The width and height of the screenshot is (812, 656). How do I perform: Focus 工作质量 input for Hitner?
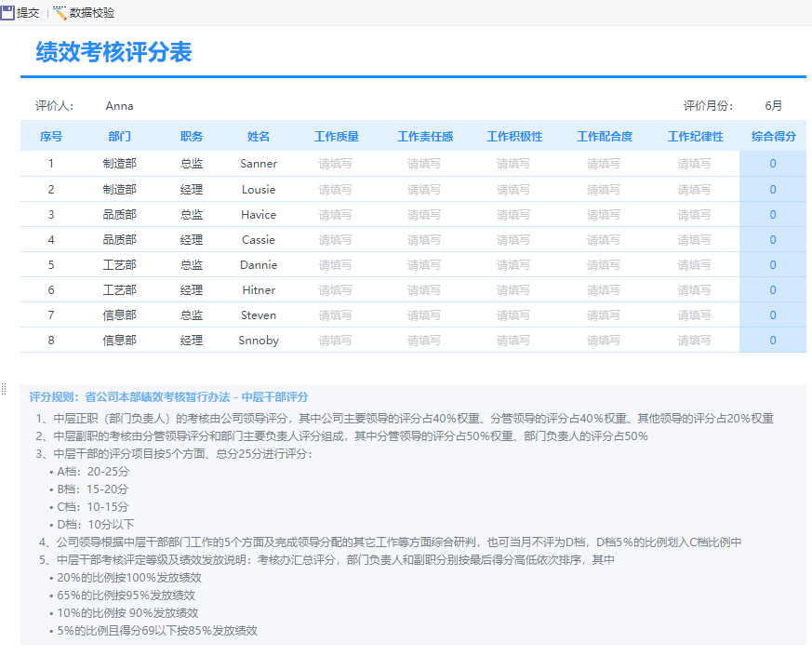(336, 289)
